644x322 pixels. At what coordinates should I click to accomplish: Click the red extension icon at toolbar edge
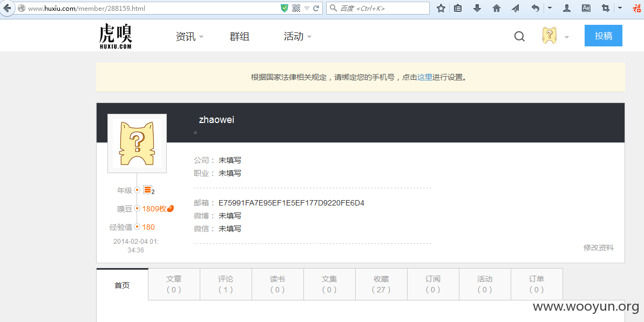638,8
